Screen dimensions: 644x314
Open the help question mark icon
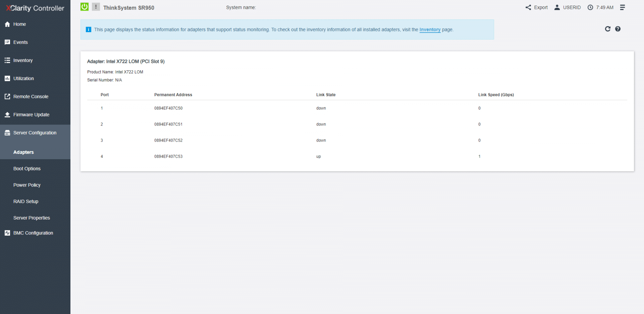point(618,29)
